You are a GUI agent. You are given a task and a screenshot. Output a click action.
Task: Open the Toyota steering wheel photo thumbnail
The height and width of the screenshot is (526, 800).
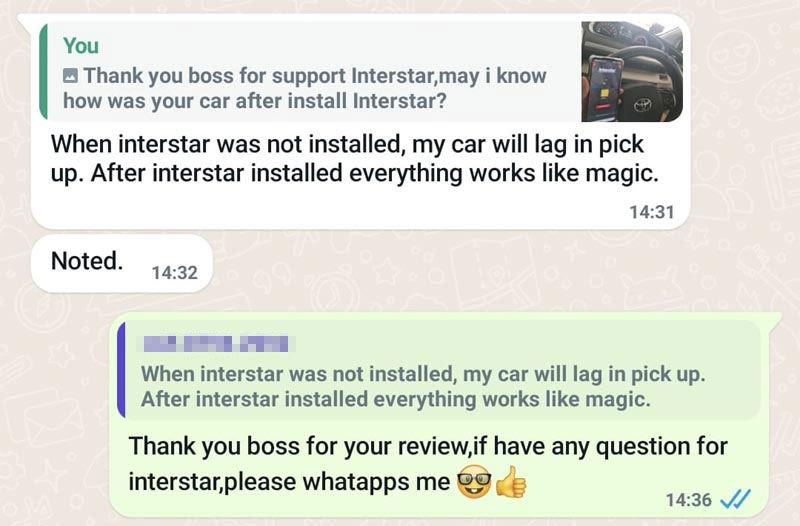pyautogui.click(x=632, y=71)
